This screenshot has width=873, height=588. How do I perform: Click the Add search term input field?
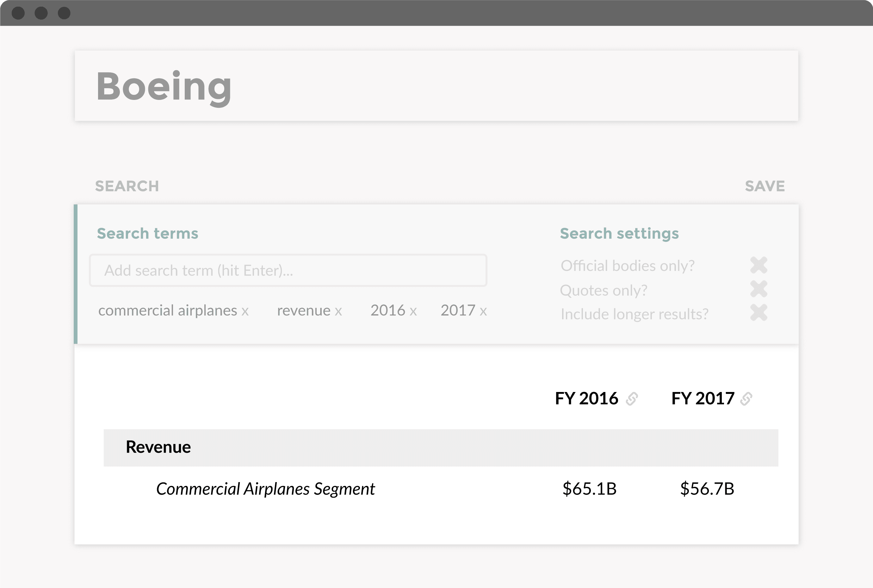[x=288, y=270]
